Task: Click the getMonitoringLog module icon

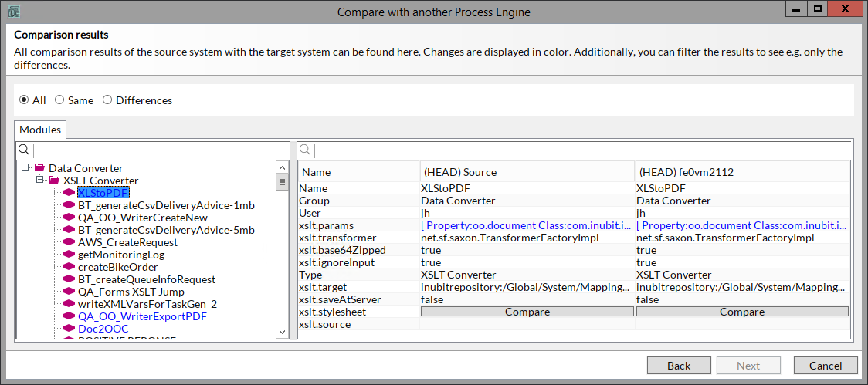Action: click(69, 255)
